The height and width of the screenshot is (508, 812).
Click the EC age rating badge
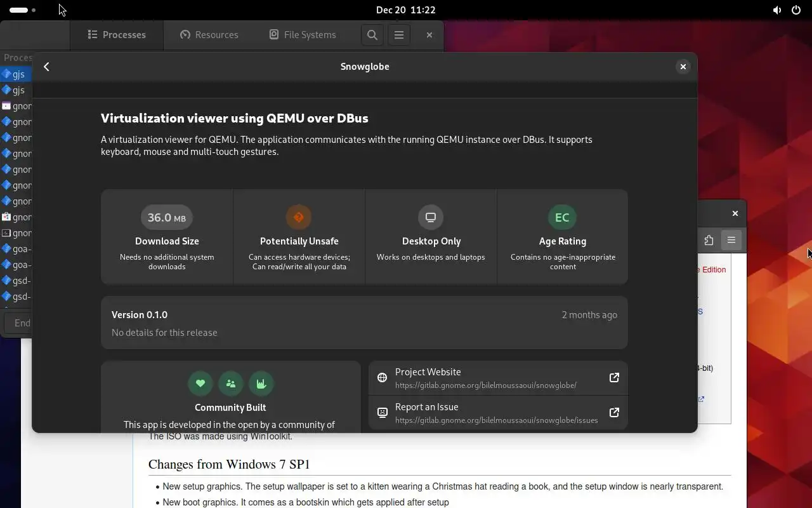click(562, 217)
